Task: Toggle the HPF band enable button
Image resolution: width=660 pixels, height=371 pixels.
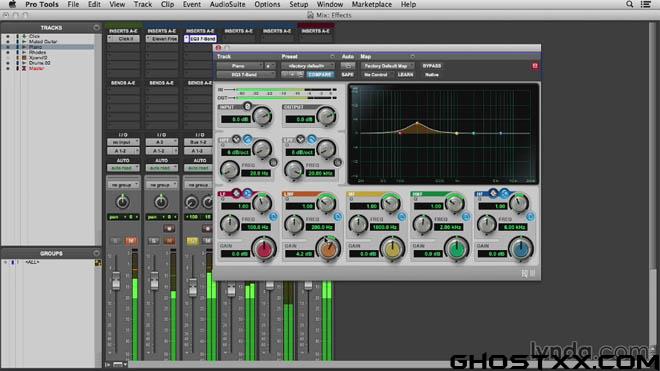Action: click(x=248, y=139)
